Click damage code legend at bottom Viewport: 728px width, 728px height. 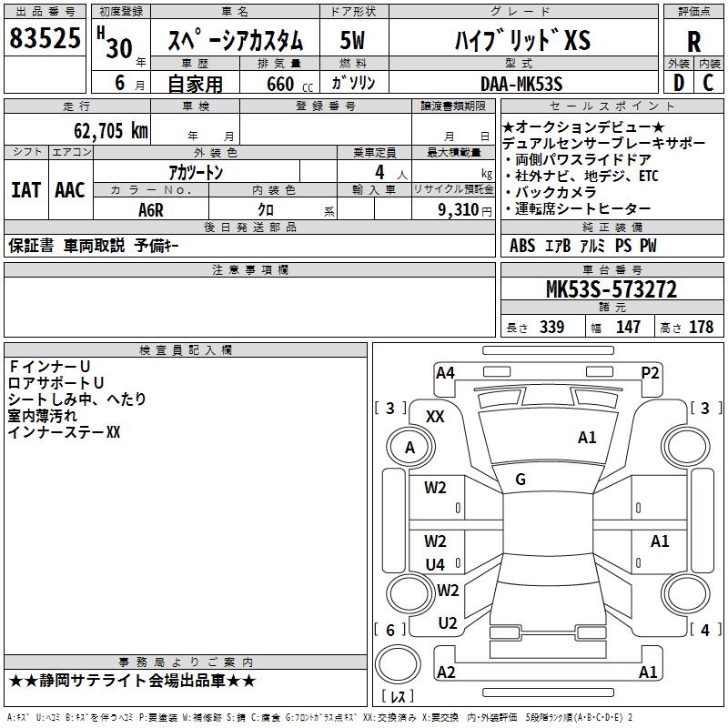(x=319, y=717)
